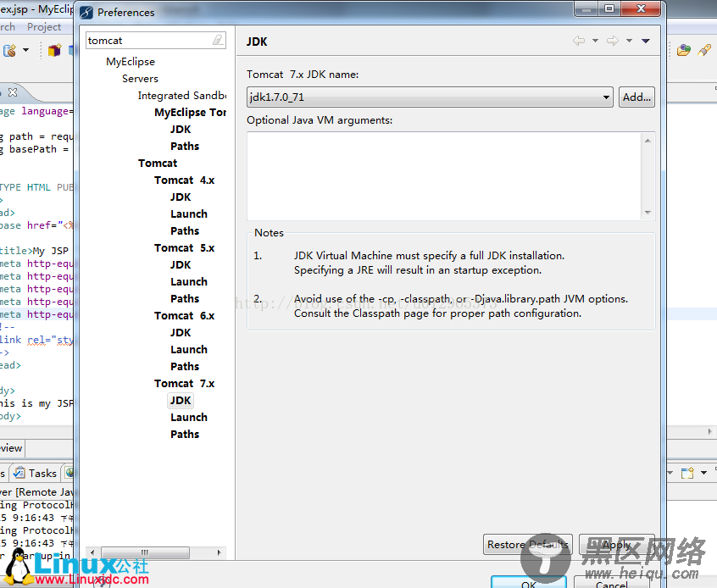Select Launch under Tomcat 7.x
The height and width of the screenshot is (588, 717).
tap(189, 417)
